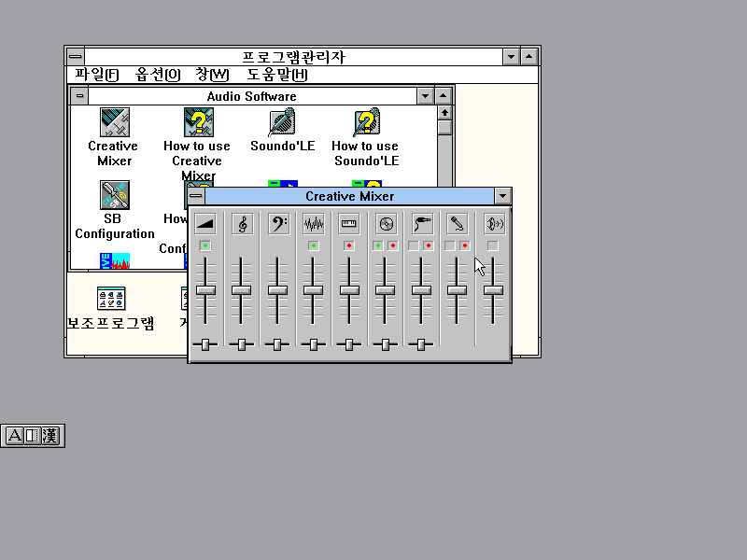Click Audio Software window up arrow button
Viewport: 747px width, 560px height.
(443, 96)
